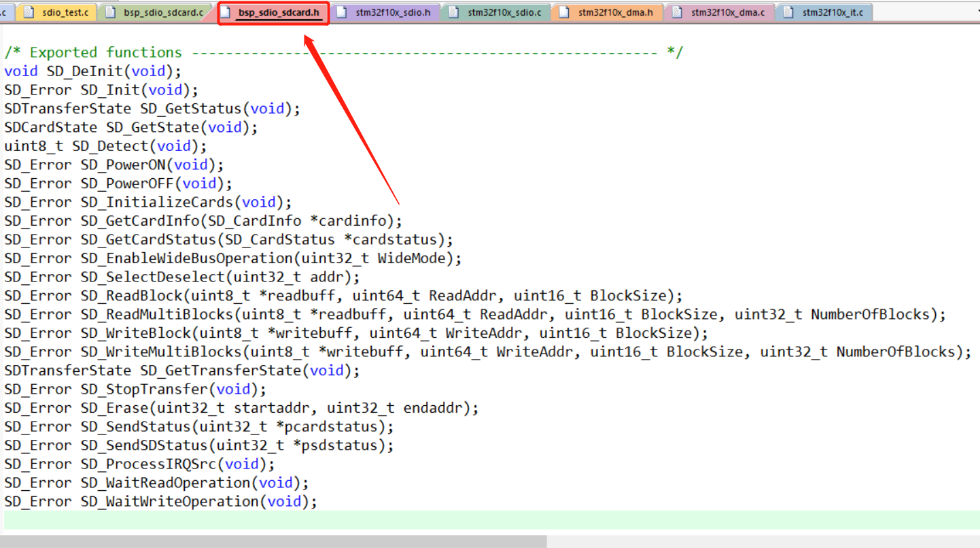Click the SD_ReadBlock function line
Viewport: 980px width, 548px height.
(x=343, y=296)
